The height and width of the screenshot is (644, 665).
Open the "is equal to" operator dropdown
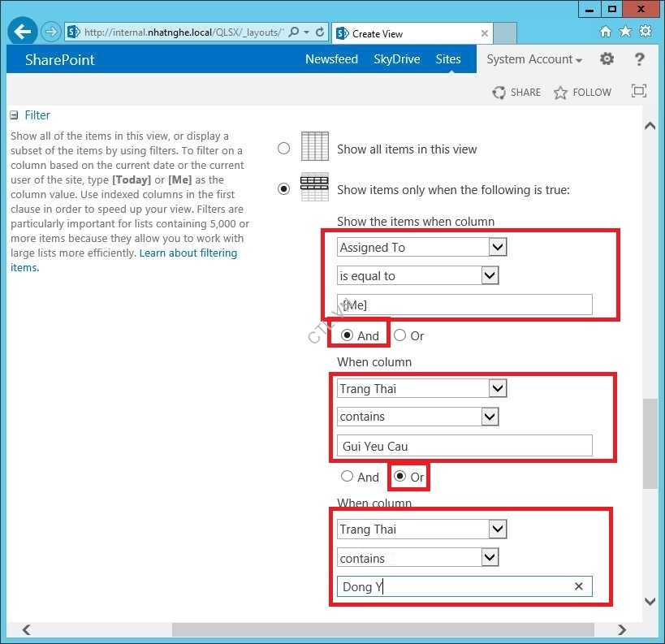[490, 275]
